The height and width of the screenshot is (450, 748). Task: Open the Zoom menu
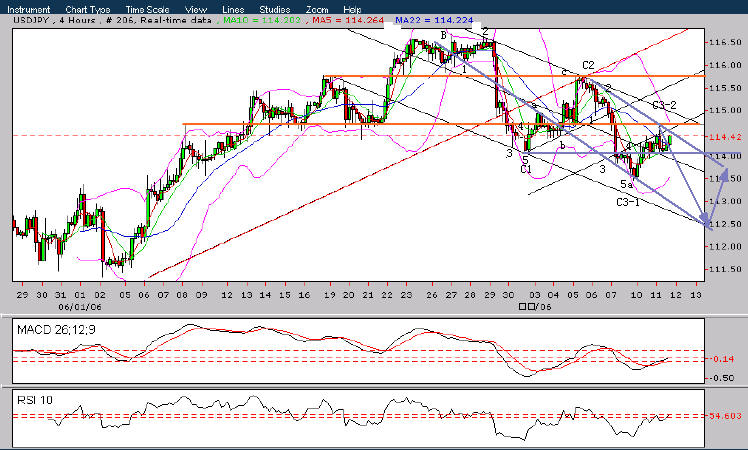pos(317,10)
